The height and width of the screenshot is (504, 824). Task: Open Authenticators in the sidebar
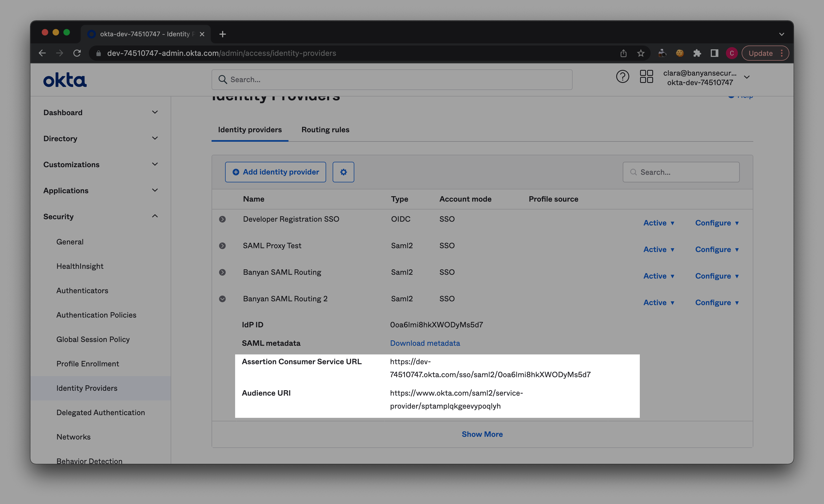click(82, 291)
